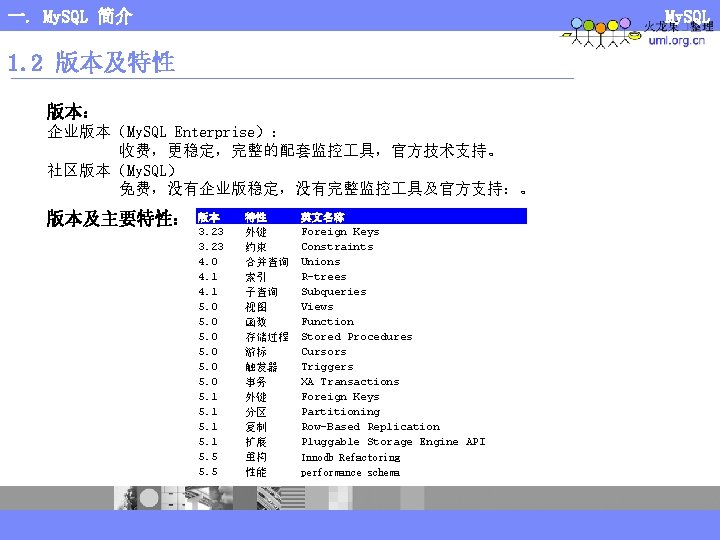Click the '版本及主要特性:' label

pos(112,218)
